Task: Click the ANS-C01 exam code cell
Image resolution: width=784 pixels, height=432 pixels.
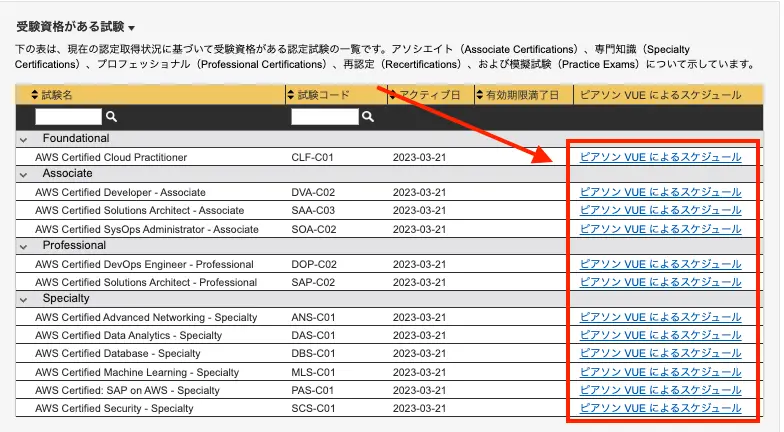Action: pyautogui.click(x=313, y=317)
